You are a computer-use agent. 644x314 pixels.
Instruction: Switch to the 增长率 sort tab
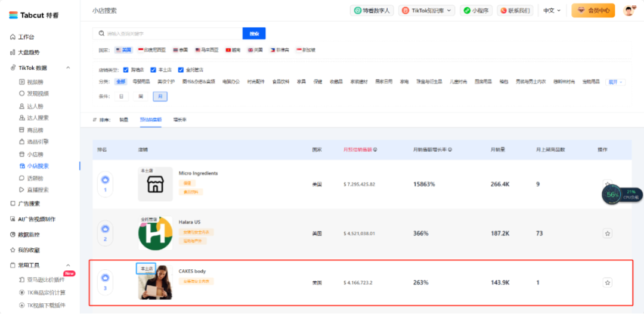[179, 120]
